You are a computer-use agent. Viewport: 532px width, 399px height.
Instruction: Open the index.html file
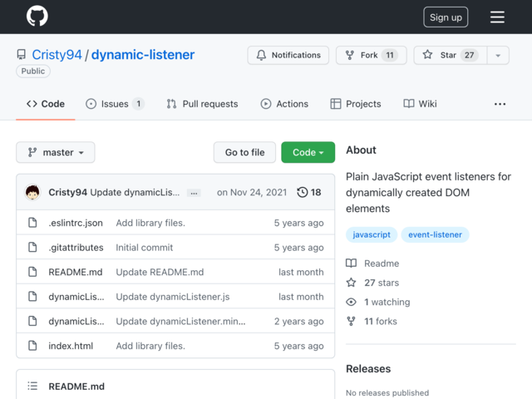tap(71, 346)
